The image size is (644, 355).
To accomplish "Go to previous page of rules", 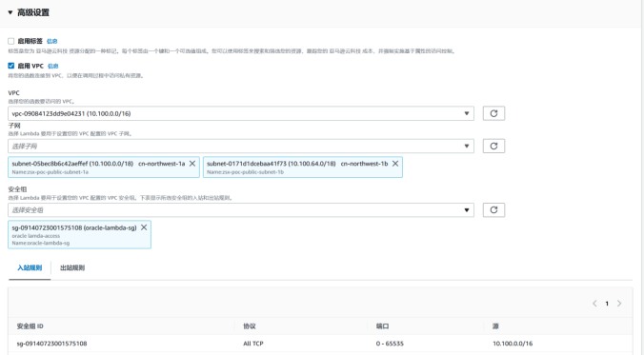I will 594,304.
